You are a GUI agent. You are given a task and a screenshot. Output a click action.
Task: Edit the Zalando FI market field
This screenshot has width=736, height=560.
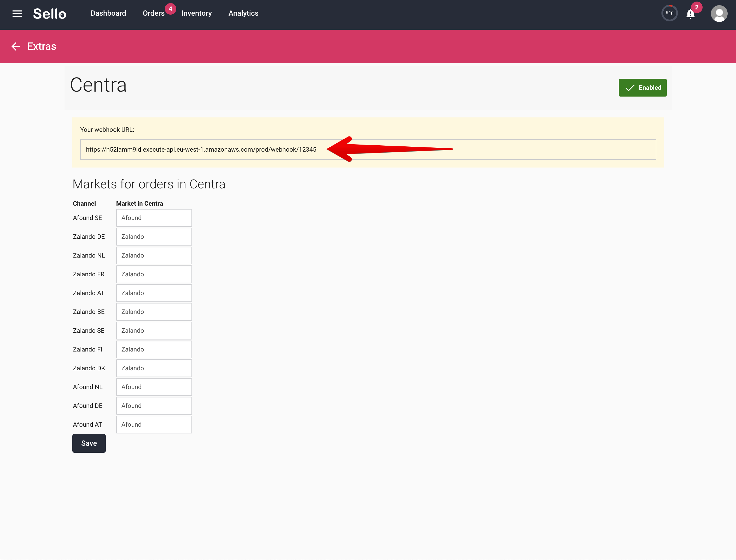[154, 349]
